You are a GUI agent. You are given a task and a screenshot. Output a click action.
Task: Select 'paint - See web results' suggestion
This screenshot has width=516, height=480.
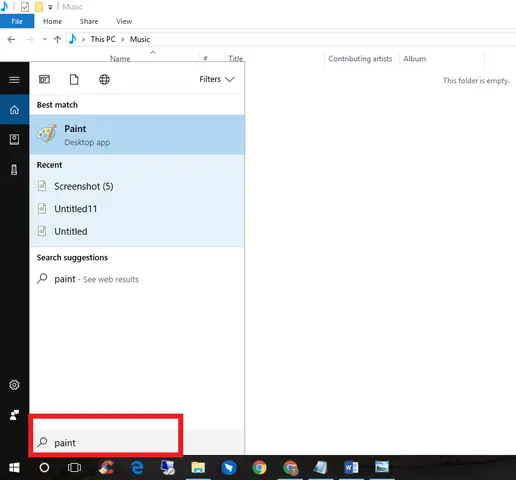pos(137,279)
